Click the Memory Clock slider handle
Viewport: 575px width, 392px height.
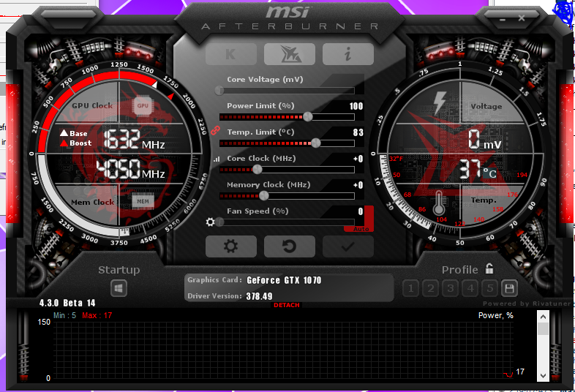[x=263, y=196]
